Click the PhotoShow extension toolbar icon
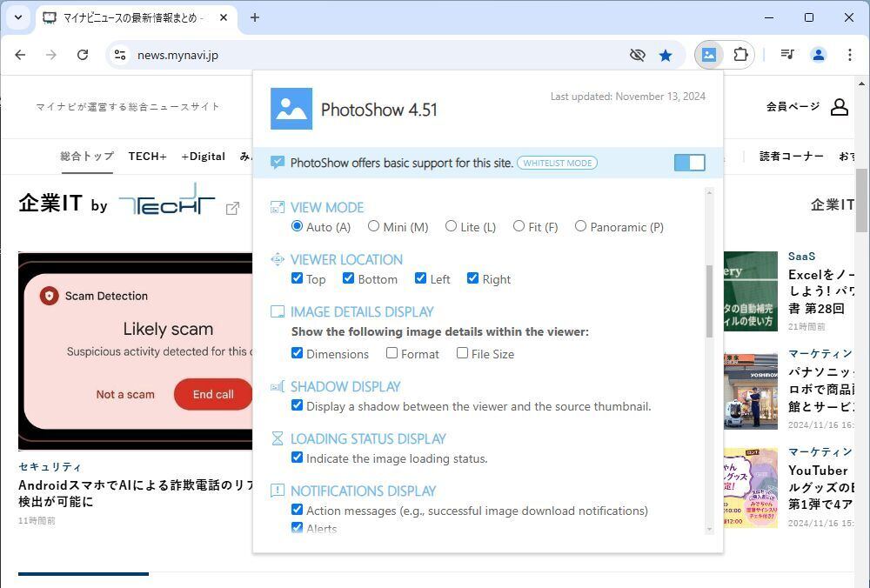870x588 pixels. (x=708, y=54)
